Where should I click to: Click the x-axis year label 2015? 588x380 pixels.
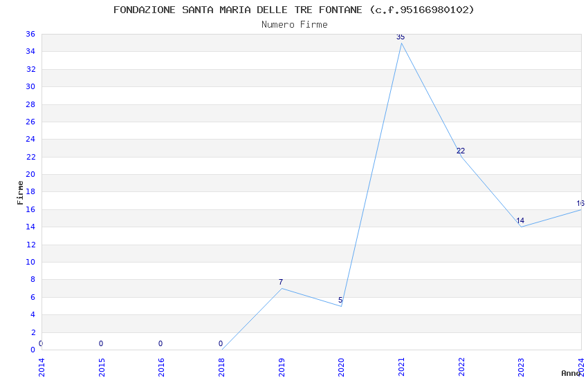pyautogui.click(x=102, y=367)
